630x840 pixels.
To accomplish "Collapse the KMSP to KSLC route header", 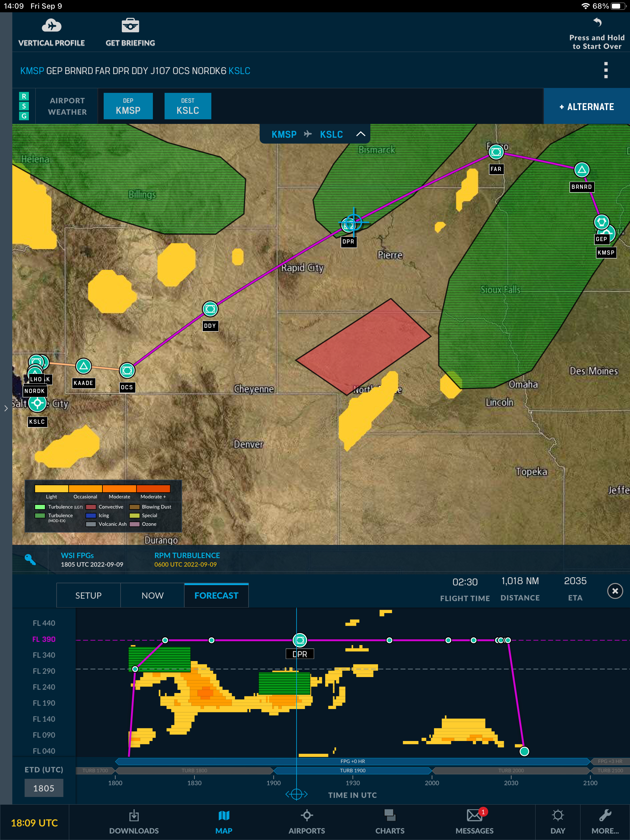I will (x=360, y=134).
